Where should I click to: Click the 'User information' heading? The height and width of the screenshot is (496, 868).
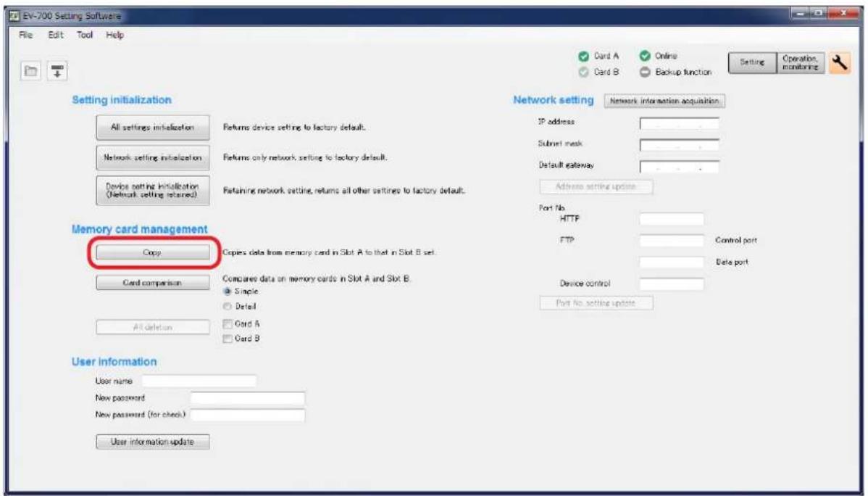click(x=114, y=362)
